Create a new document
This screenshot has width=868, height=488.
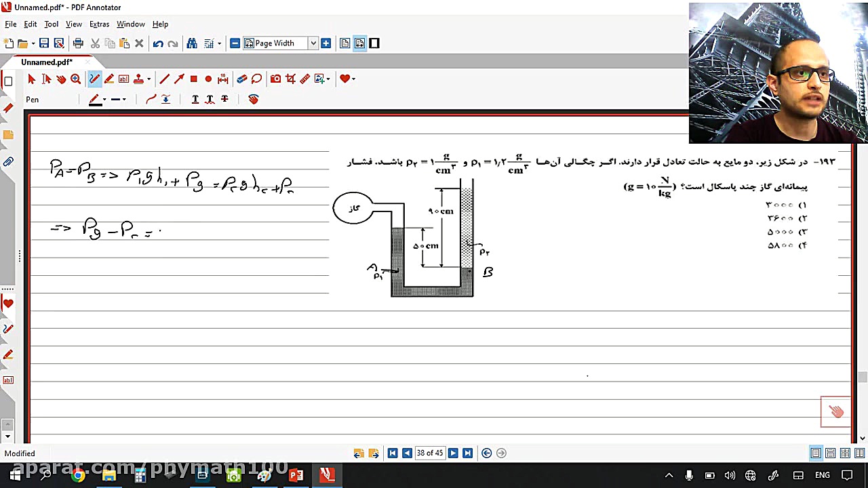(8, 43)
